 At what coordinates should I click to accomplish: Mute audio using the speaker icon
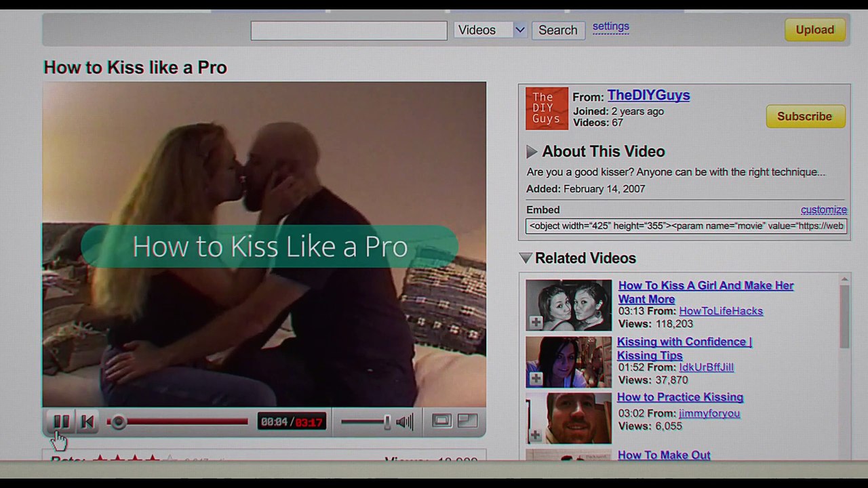[x=405, y=422]
